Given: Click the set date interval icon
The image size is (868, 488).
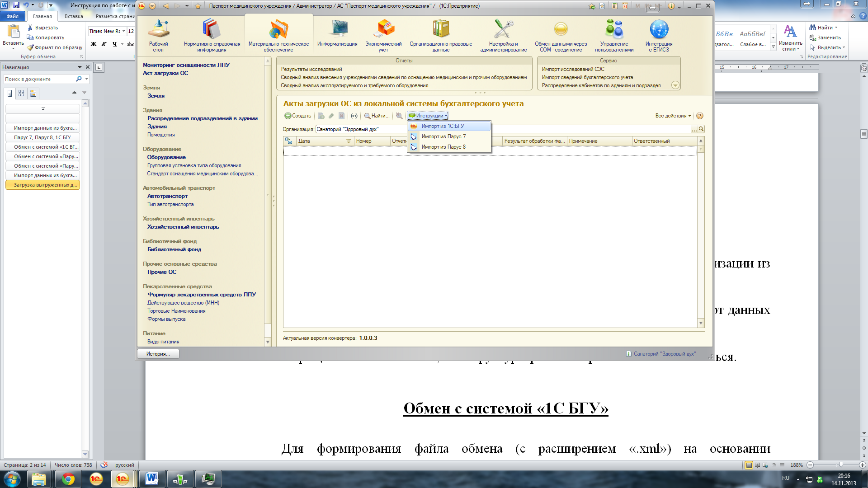Looking at the screenshot, I should tap(354, 116).
